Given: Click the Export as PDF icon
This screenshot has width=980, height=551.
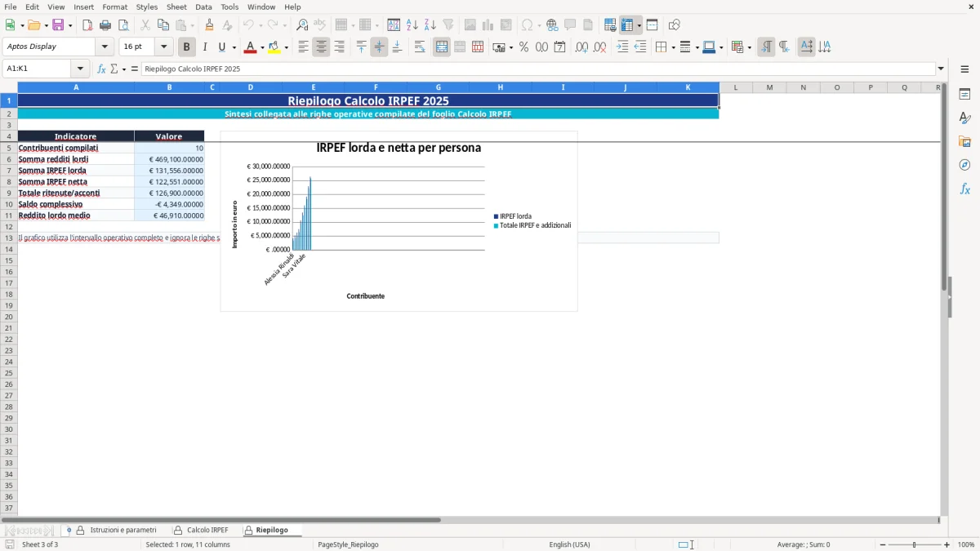Looking at the screenshot, I should pyautogui.click(x=87, y=25).
